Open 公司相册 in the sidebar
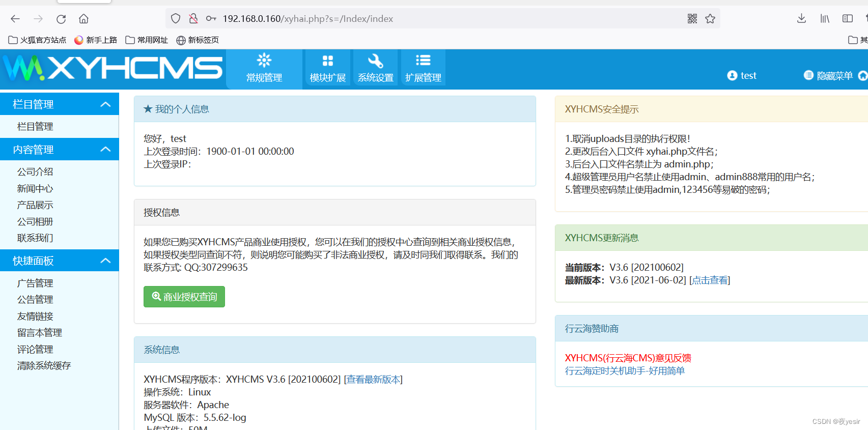The image size is (868, 430). [35, 222]
